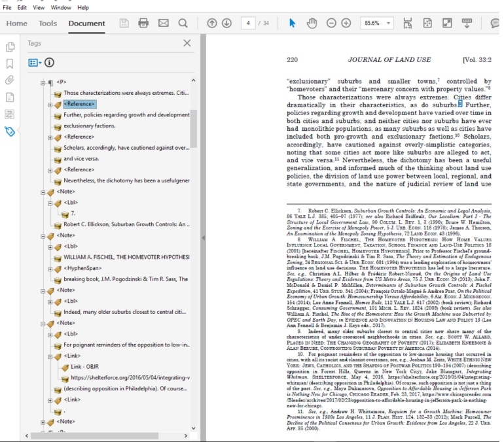Switch to the Tools tab
Viewport: 504px width, 442px height.
click(48, 24)
